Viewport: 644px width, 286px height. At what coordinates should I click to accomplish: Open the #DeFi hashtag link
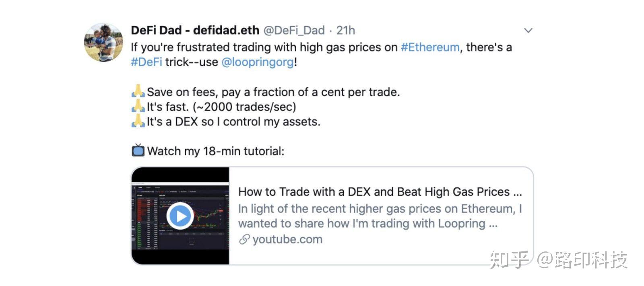[x=147, y=62]
